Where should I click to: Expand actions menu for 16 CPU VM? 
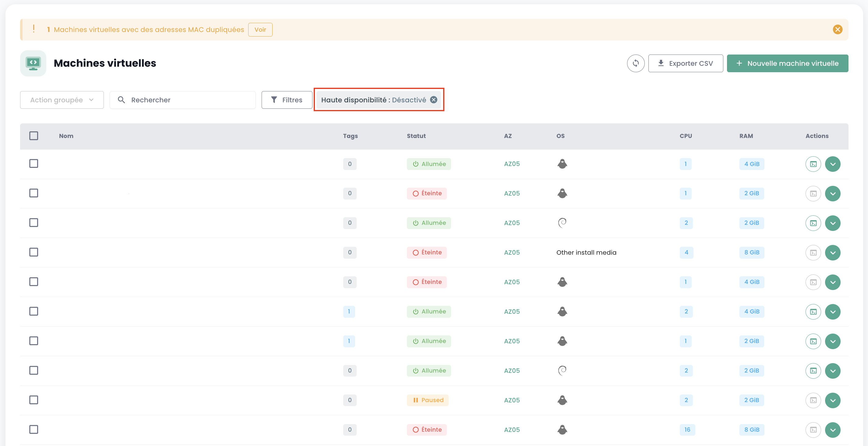pos(833,430)
